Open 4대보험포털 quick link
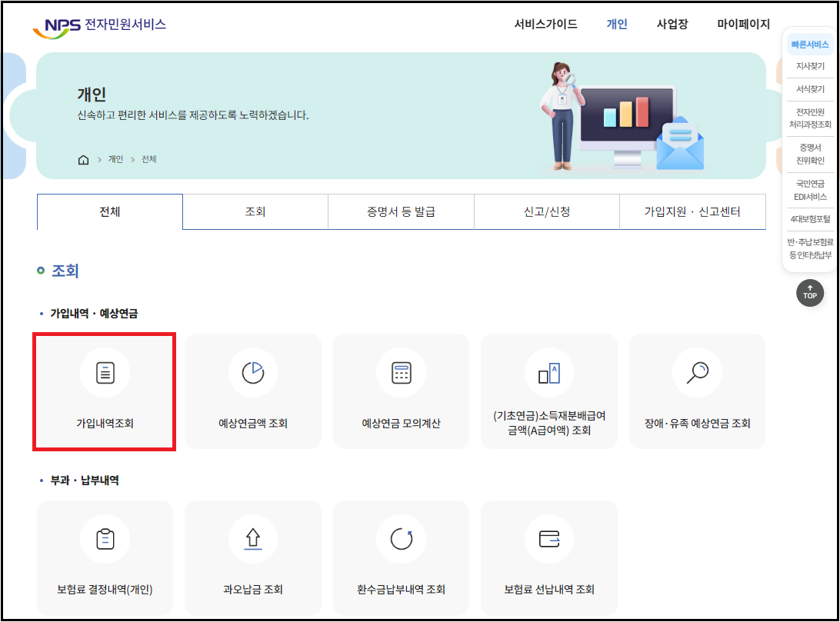840x622 pixels. pyautogui.click(x=810, y=219)
